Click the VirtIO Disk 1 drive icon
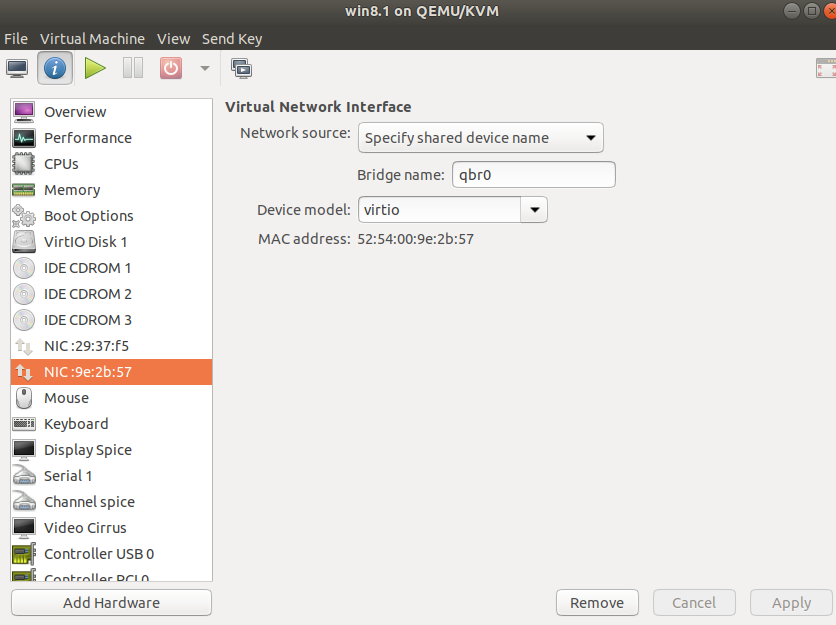The image size is (836, 625). [24, 242]
